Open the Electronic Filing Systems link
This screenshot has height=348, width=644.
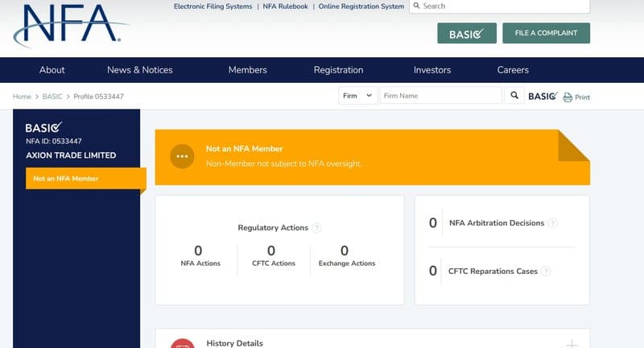(x=213, y=6)
